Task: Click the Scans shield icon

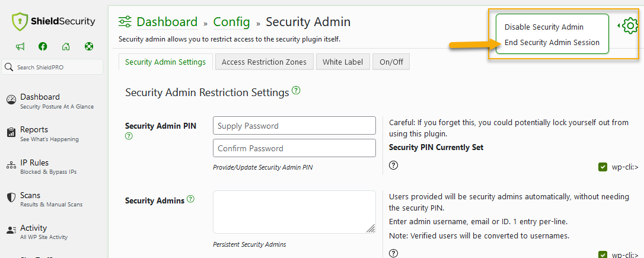Action: click(x=11, y=198)
